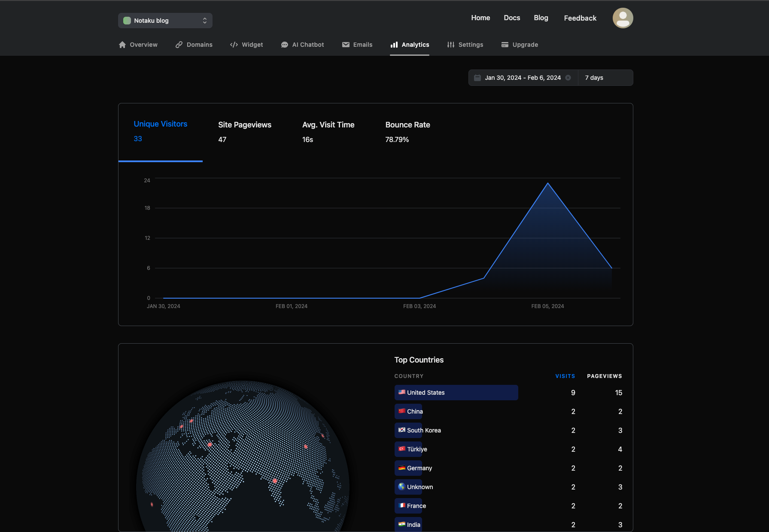769x532 pixels.
Task: Select the Türkiye country row
Action: coord(508,449)
